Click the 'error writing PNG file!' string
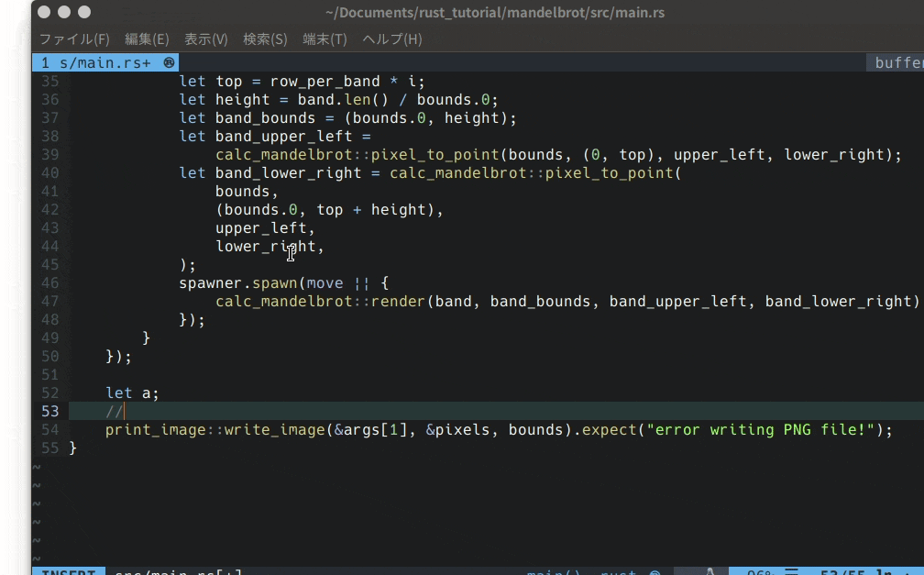The height and width of the screenshot is (575, 924). click(x=761, y=429)
